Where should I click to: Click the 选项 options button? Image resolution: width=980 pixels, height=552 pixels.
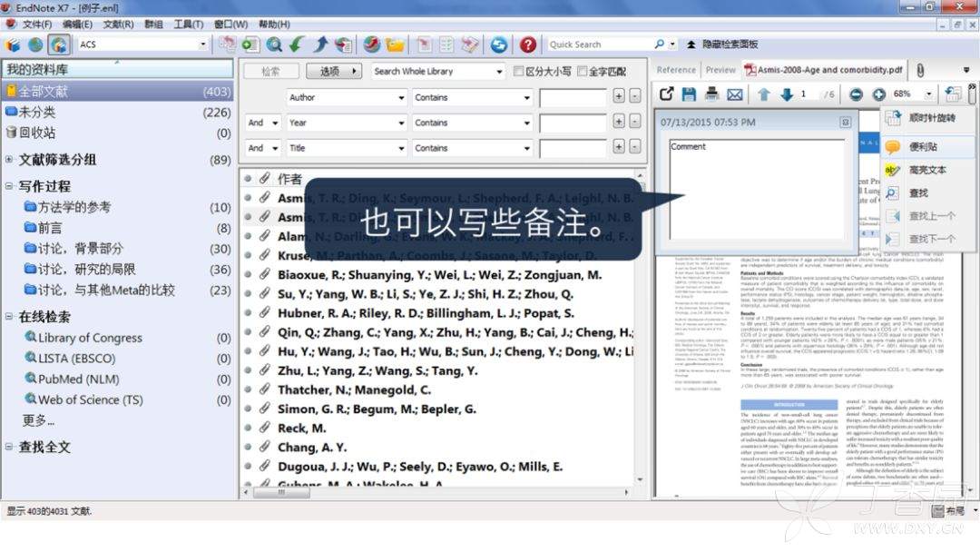tap(334, 71)
